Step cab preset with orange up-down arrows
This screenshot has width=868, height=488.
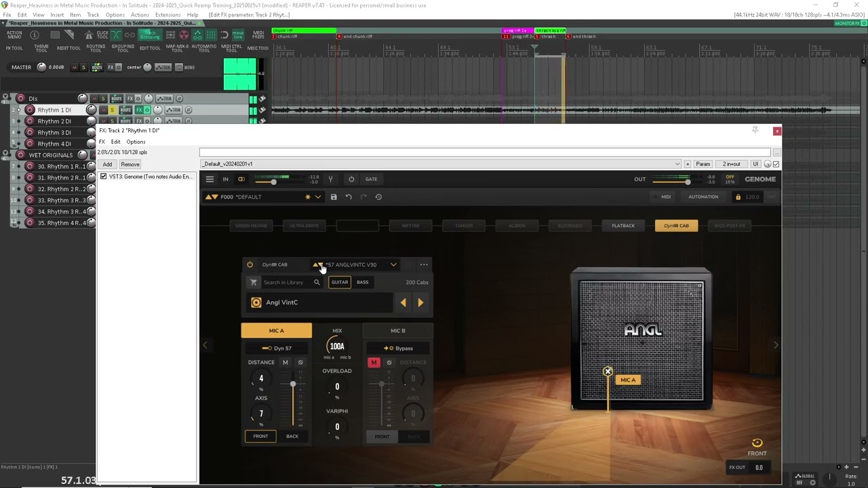point(317,264)
